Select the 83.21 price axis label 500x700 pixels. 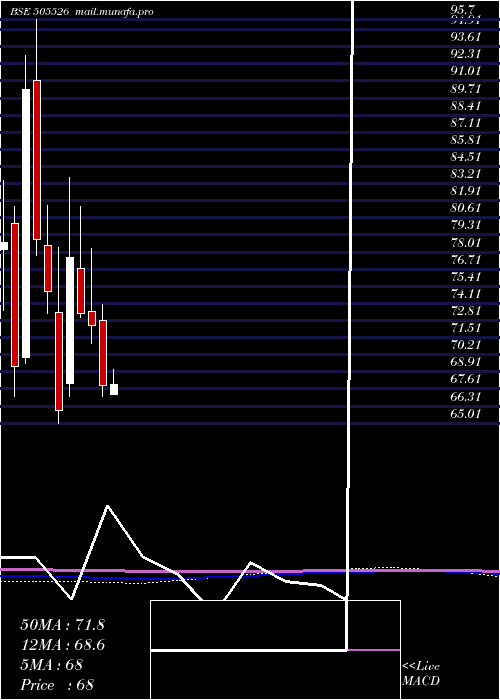point(466,173)
